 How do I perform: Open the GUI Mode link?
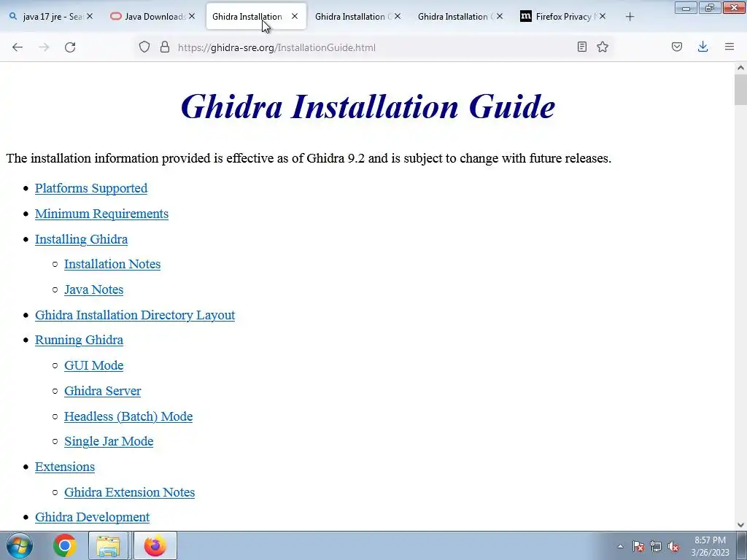coord(94,365)
